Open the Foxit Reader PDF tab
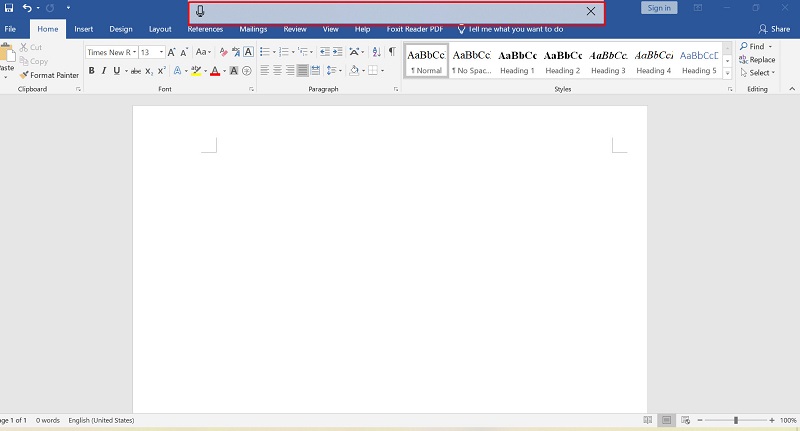Screen dimensions: 800x431 point(415,29)
